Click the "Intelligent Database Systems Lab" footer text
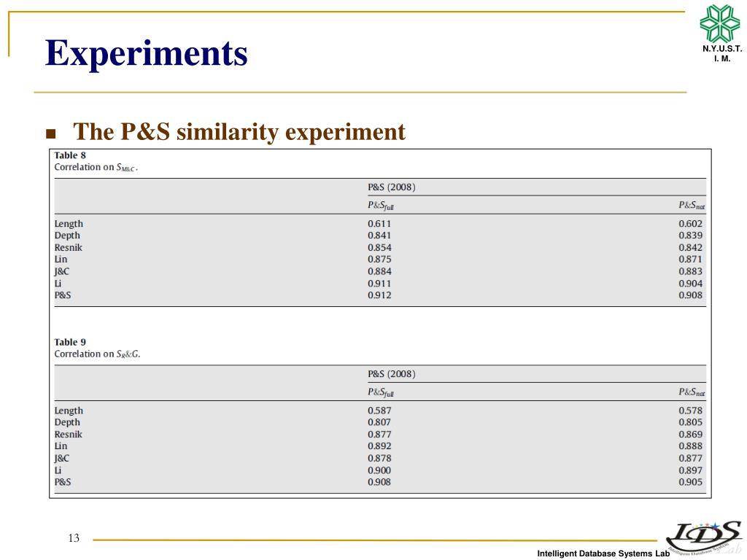 (x=603, y=553)
